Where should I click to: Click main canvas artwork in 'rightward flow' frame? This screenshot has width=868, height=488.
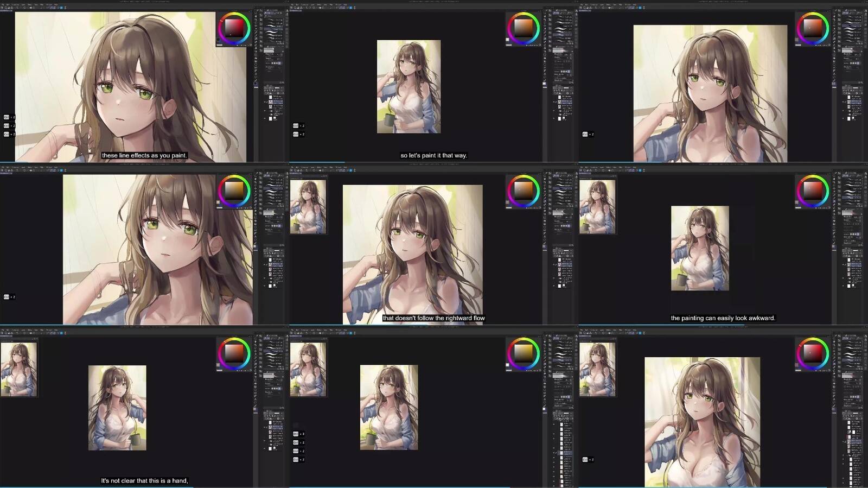pos(412,255)
